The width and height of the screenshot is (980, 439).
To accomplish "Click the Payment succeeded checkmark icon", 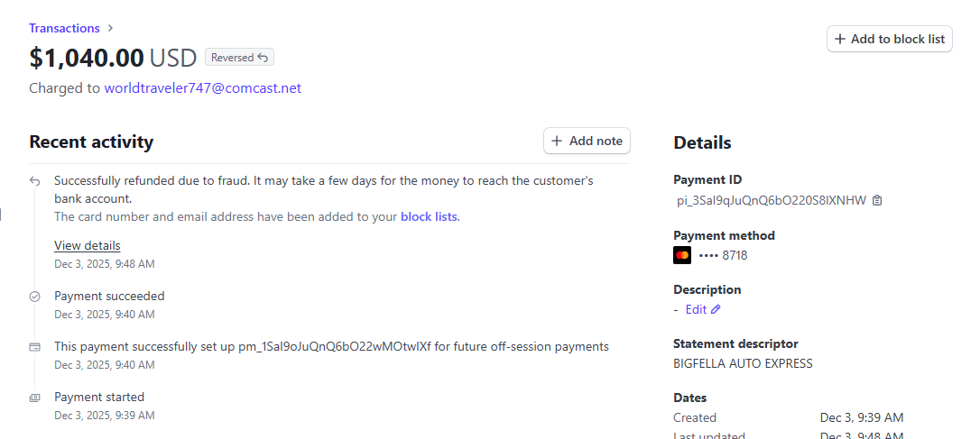I will click(x=35, y=296).
